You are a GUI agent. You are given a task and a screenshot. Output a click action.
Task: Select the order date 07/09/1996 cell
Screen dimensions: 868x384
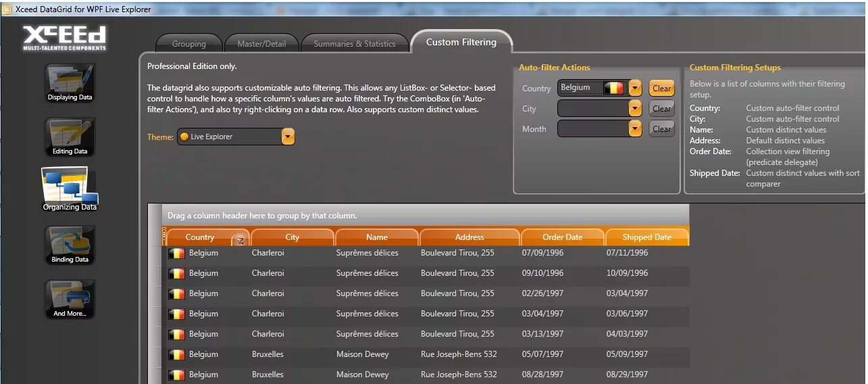542,253
